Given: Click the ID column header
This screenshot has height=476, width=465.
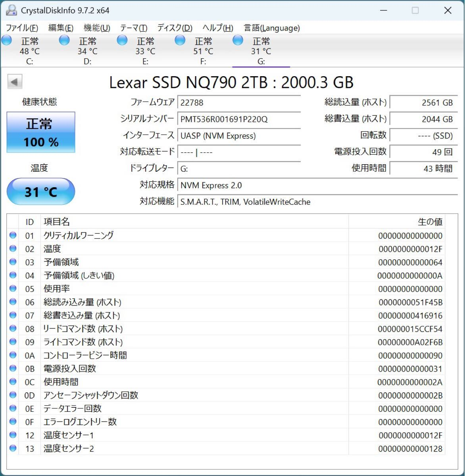Looking at the screenshot, I should pyautogui.click(x=30, y=222).
